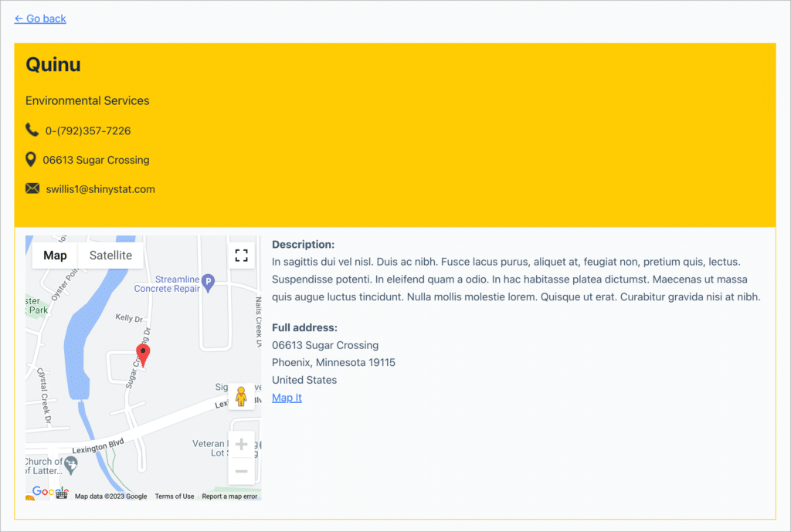791x532 pixels.
Task: Click the Quinu business title
Action: tap(53, 65)
